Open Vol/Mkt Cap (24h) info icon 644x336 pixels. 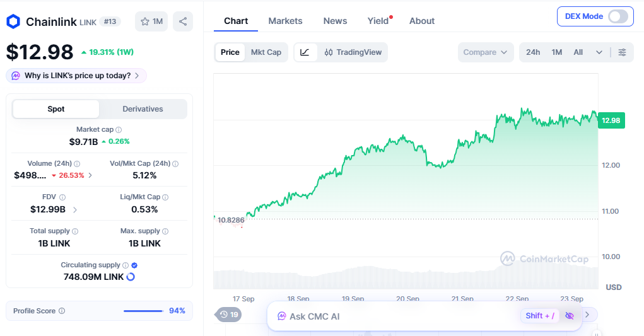pos(175,164)
